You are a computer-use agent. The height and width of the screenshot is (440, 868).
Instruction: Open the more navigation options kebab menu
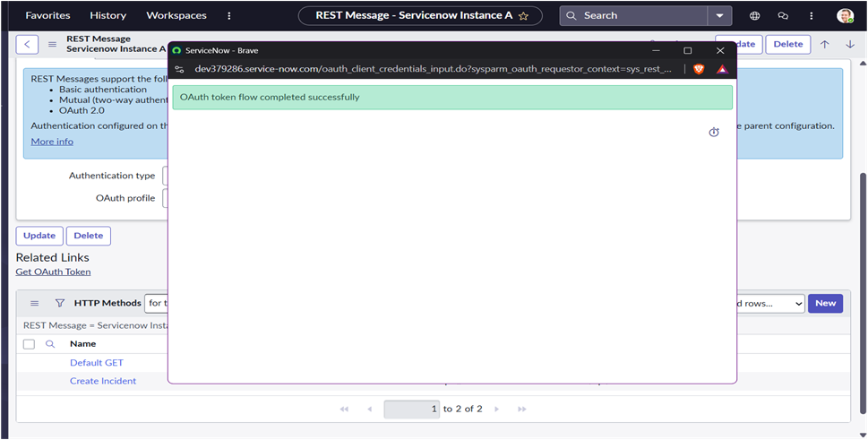pyautogui.click(x=229, y=15)
